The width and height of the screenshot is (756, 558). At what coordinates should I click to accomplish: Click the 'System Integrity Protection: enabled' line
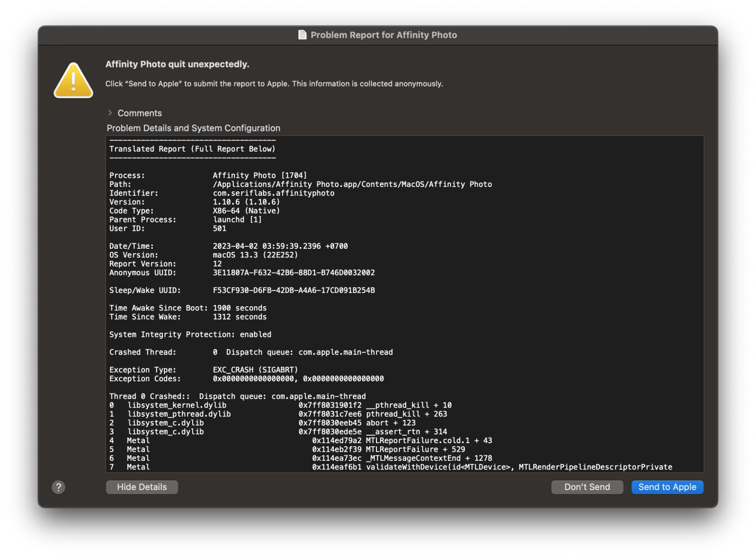[x=191, y=334]
